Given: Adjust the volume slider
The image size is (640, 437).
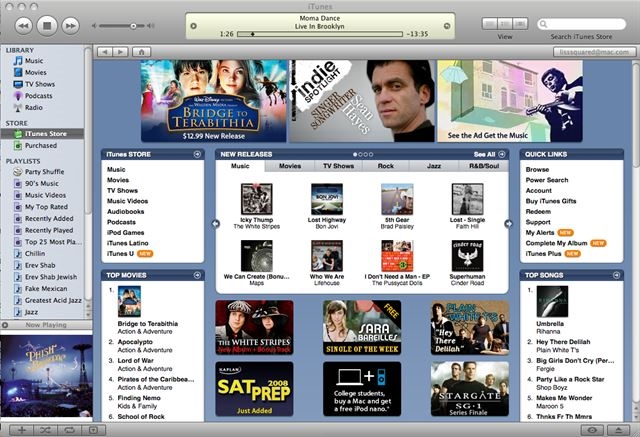Looking at the screenshot, I should tap(133, 25).
